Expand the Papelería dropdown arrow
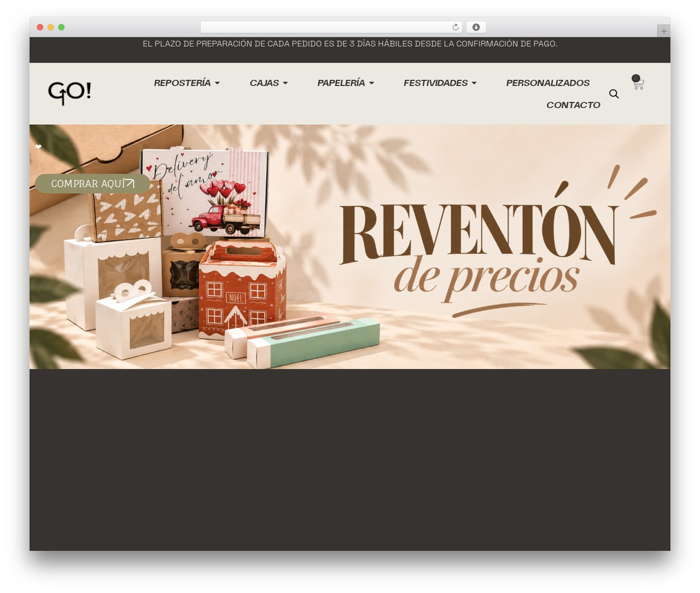This screenshot has height=593, width=700. (371, 83)
